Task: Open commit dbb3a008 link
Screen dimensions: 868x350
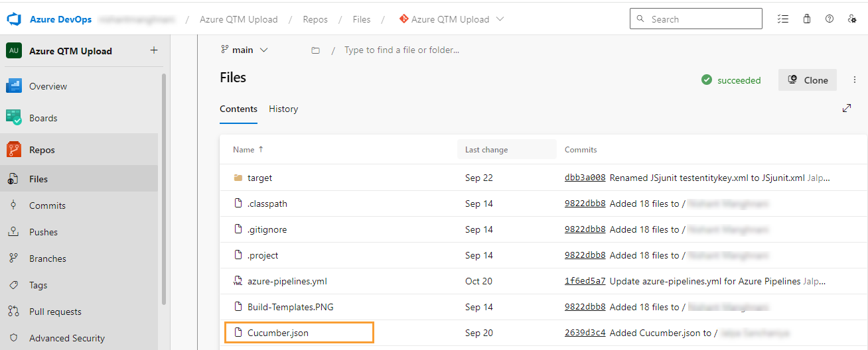Action: tap(585, 178)
